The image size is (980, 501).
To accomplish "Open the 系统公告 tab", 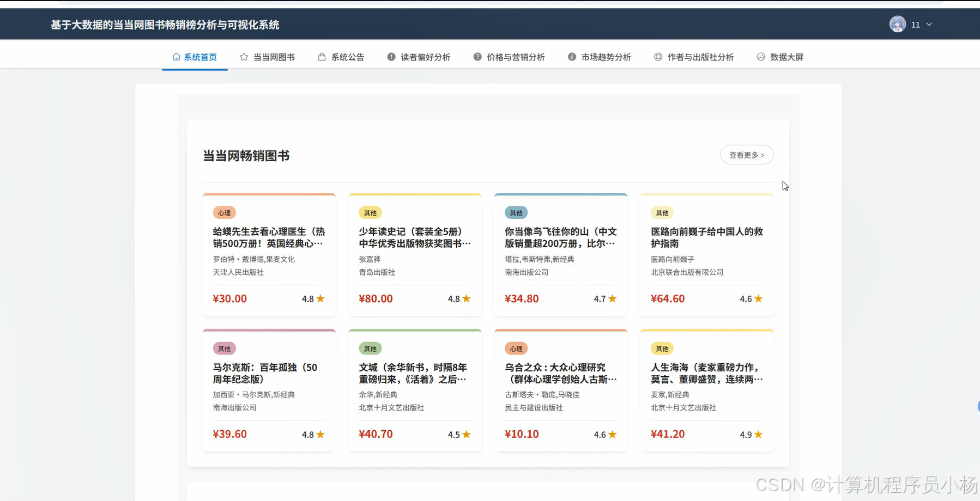I will (x=341, y=57).
